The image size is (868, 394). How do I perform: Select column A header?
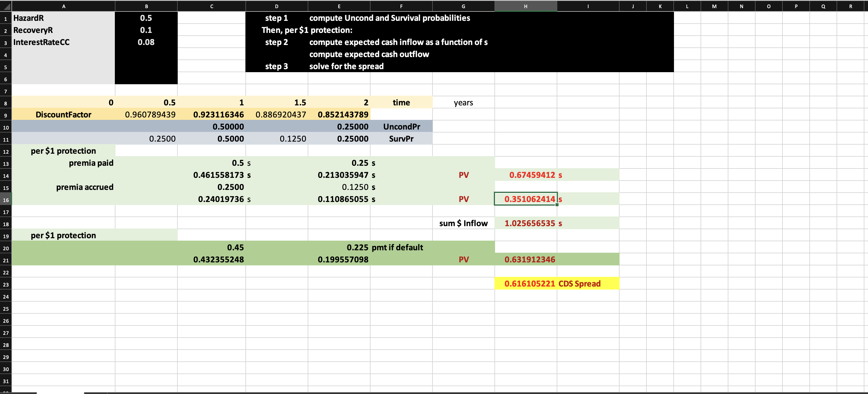click(63, 6)
